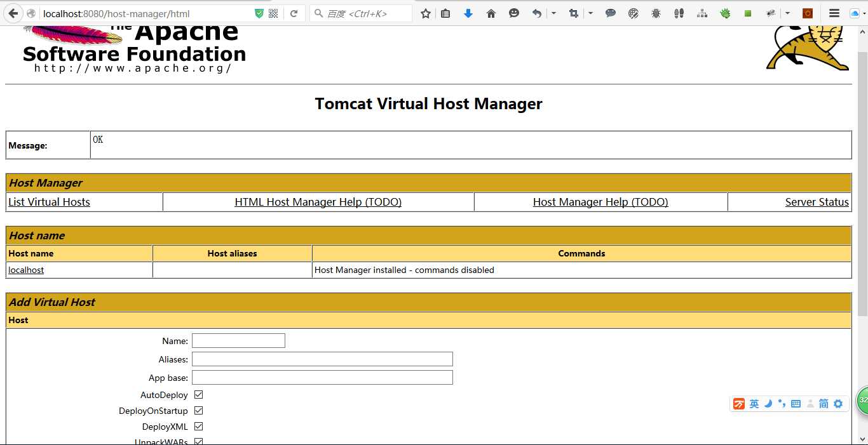Viewport: 868px width, 445px height.
Task: Uncheck the AutoDeploy checkbox
Action: (198, 395)
